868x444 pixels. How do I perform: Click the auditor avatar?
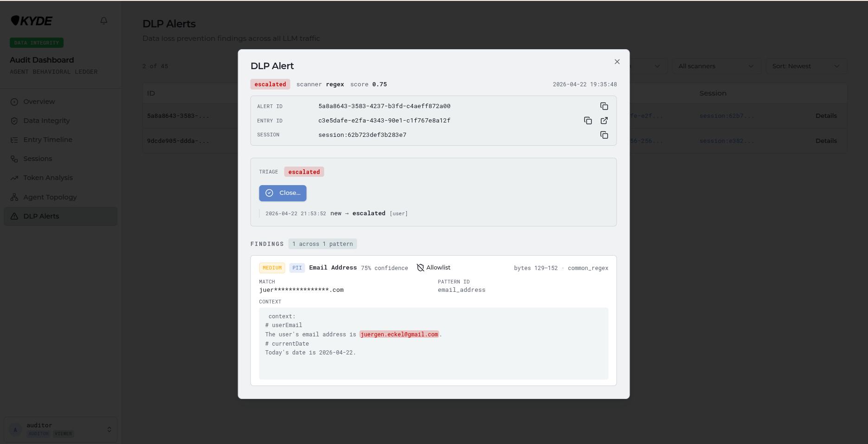[x=15, y=430]
